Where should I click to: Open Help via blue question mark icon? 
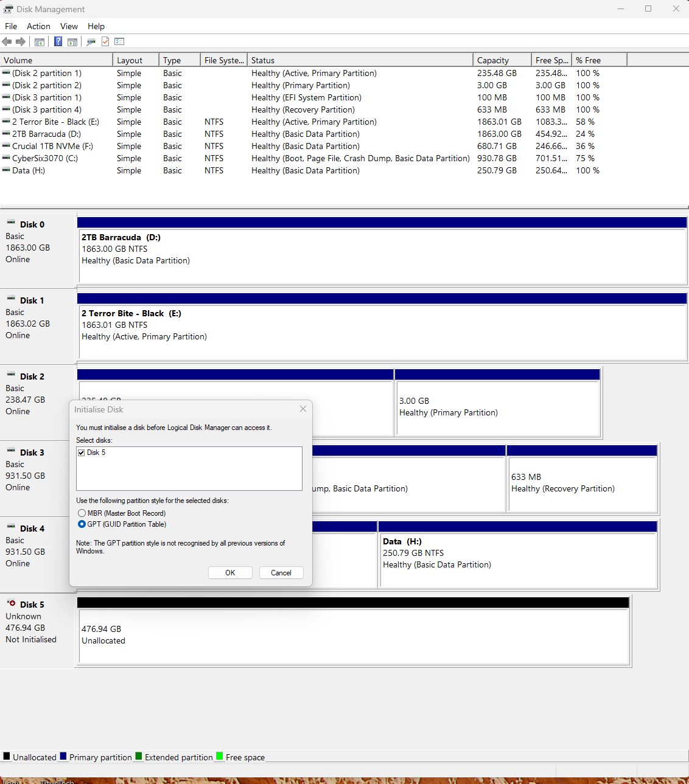[58, 41]
